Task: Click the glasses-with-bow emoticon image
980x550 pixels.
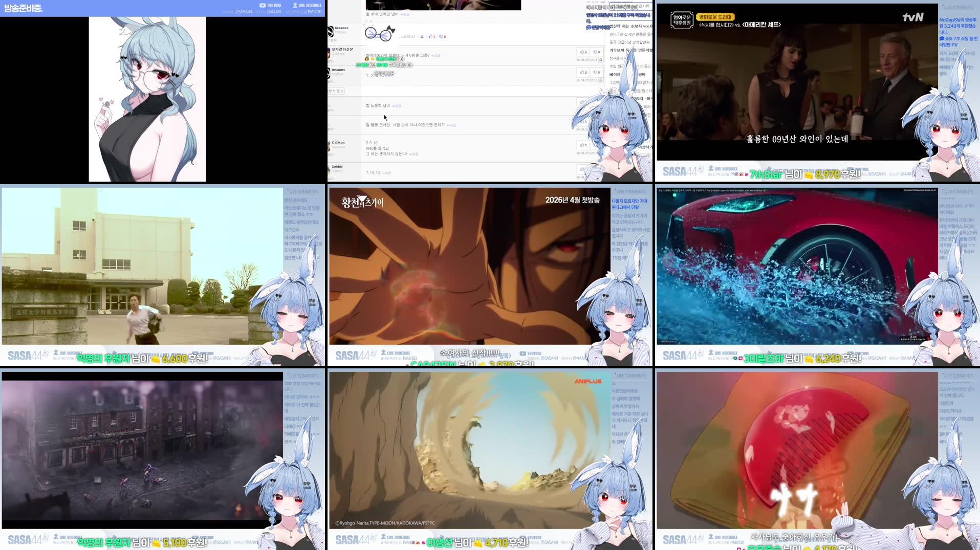Action: 380,33
